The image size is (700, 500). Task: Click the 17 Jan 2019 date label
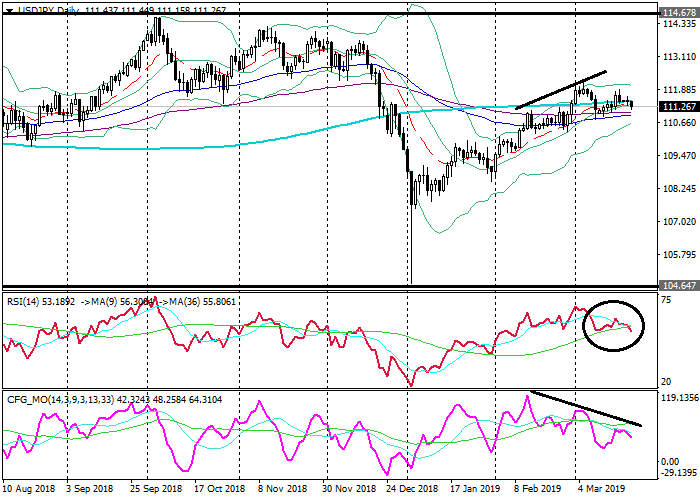tap(472, 491)
